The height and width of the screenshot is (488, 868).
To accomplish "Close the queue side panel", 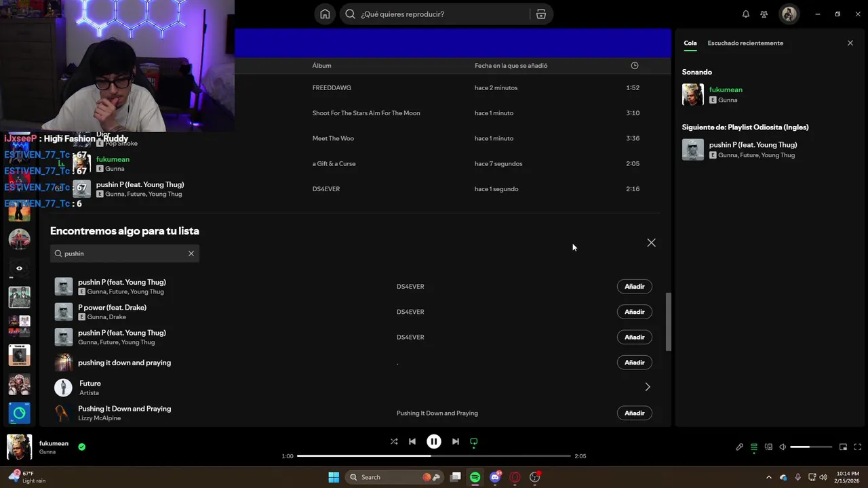I will (850, 43).
